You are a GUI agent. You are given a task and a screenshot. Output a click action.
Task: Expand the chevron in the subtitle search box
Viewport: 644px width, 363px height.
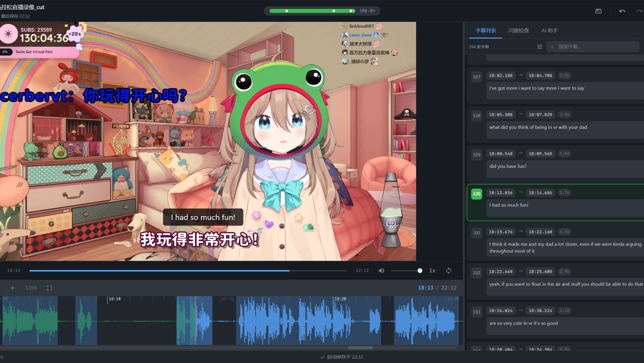pyautogui.click(x=552, y=46)
